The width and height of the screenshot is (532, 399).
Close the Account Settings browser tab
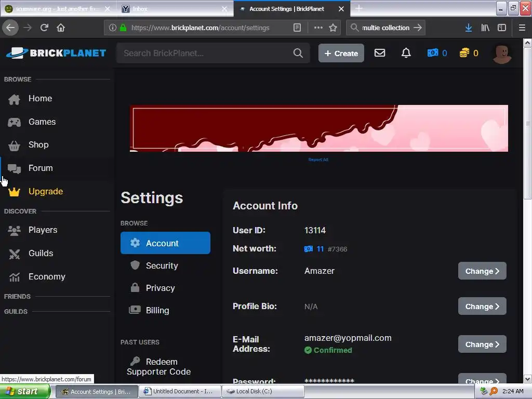click(x=341, y=9)
